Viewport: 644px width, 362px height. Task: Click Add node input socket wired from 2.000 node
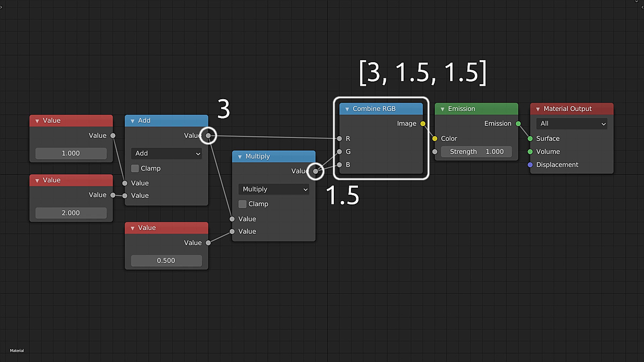[x=125, y=195]
